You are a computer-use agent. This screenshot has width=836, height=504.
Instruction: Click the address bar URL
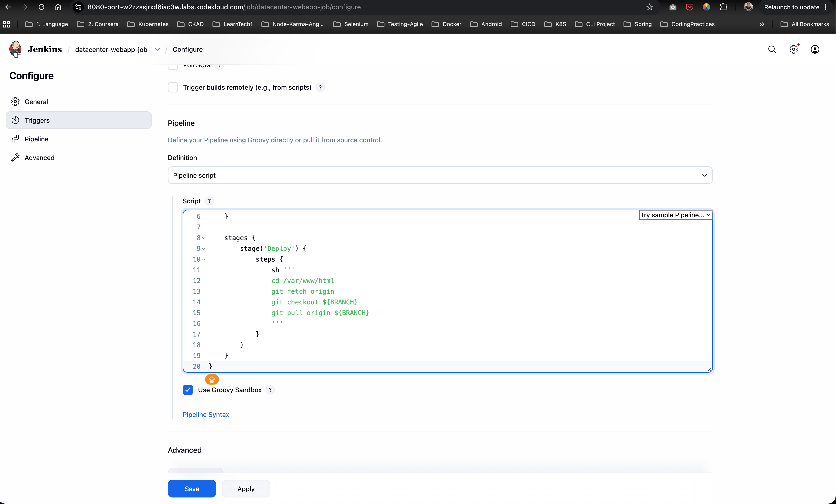pyautogui.click(x=224, y=7)
